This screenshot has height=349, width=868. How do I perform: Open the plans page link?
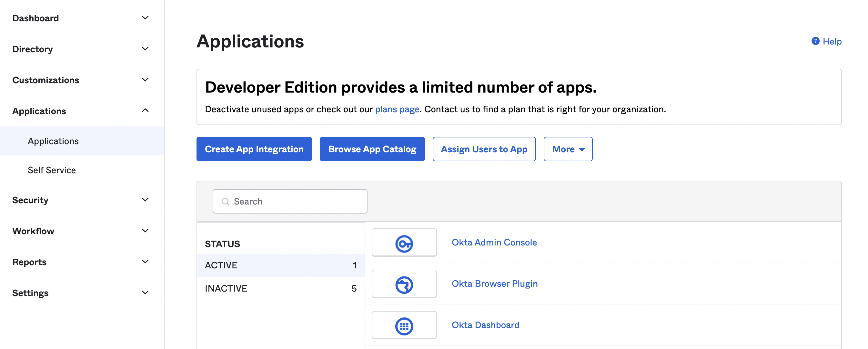pos(397,109)
